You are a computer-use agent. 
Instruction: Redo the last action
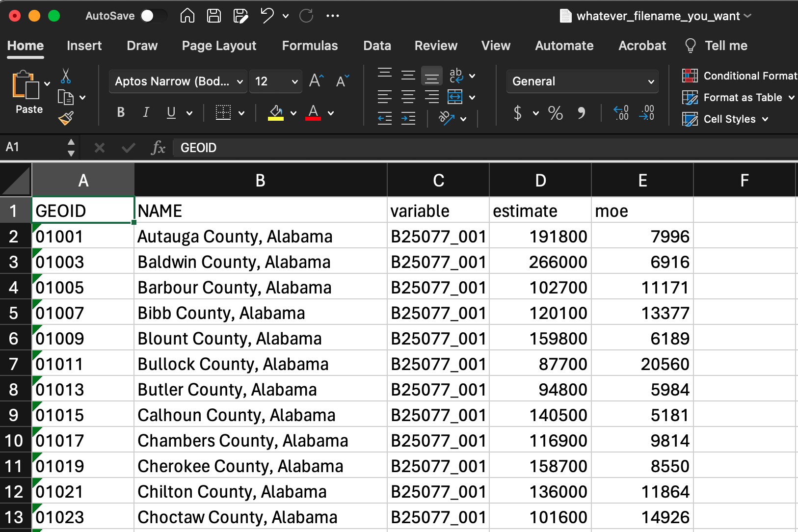pos(306,16)
